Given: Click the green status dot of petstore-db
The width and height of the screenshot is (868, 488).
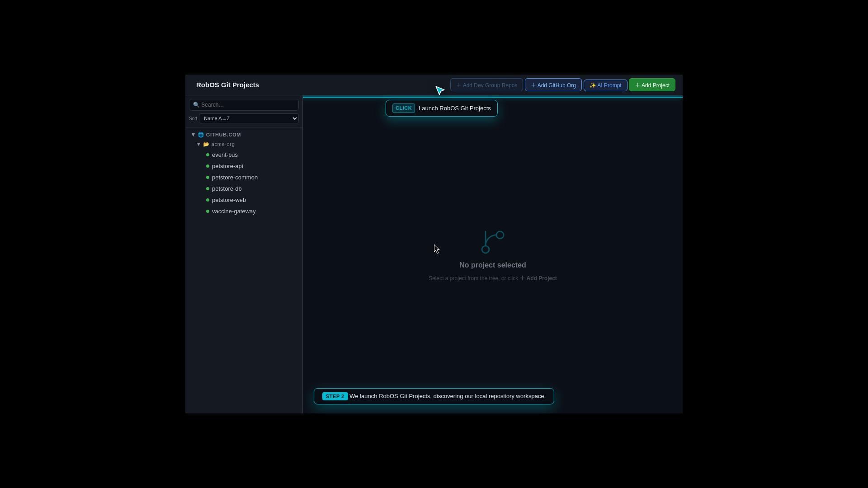Looking at the screenshot, I should coord(208,189).
